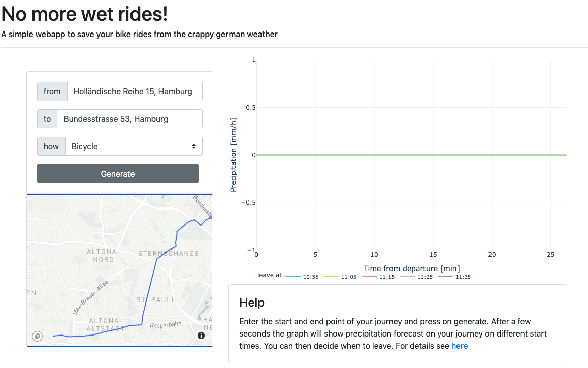The width and height of the screenshot is (588, 368).
Task: Click the Mapbox logo icon on map
Action: pyautogui.click(x=37, y=336)
